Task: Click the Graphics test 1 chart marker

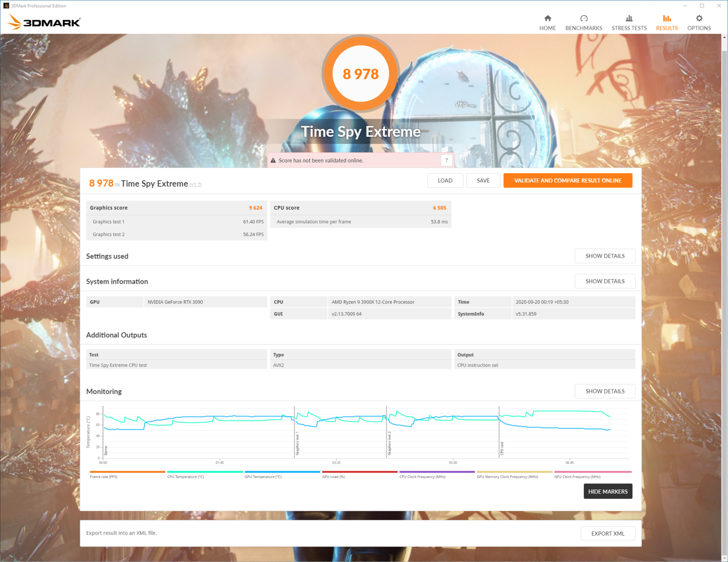Action: 297,444
